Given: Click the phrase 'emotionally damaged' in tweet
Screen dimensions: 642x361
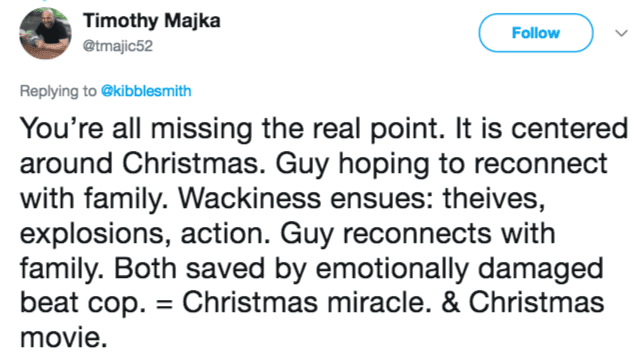Looking at the screenshot, I should pyautogui.click(x=459, y=269).
